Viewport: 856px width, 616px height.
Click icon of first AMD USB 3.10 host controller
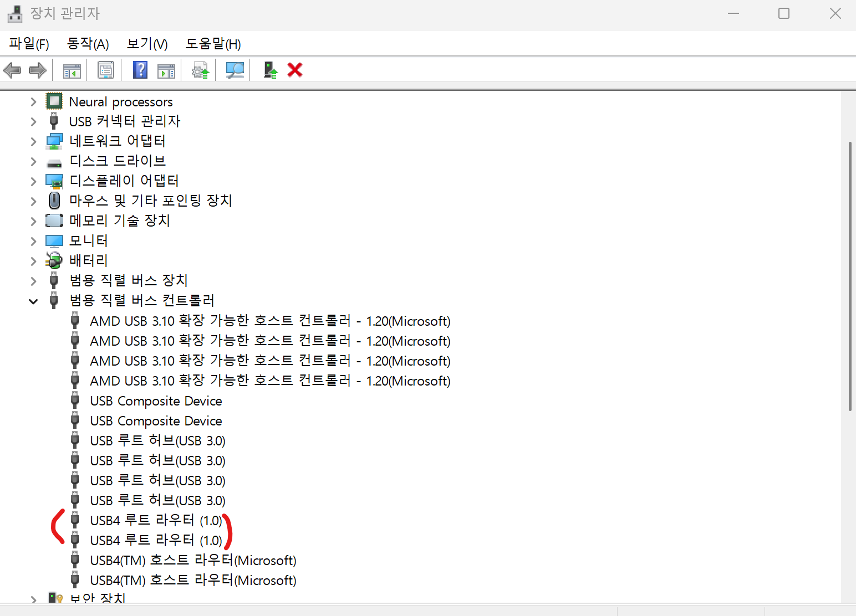[x=75, y=321]
